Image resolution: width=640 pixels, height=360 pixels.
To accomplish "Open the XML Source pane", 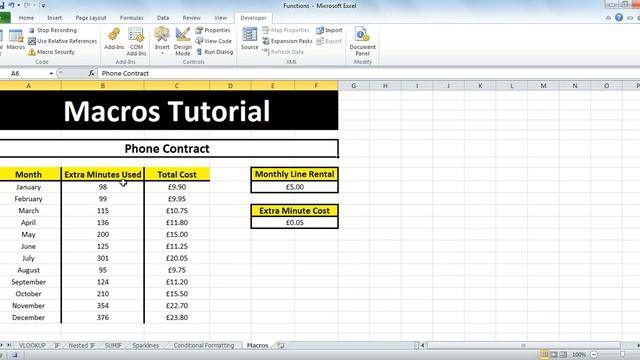I will click(249, 39).
